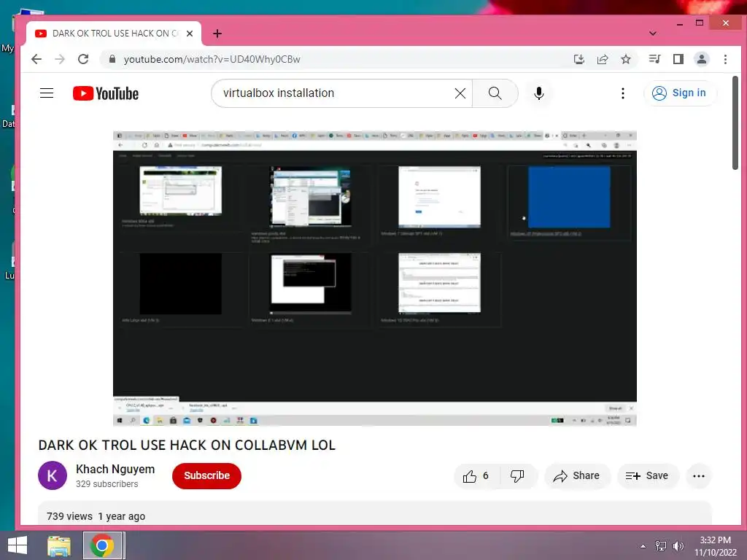Select the DARK OK TROL tab
Viewport: 747px width, 560px height.
click(115, 34)
